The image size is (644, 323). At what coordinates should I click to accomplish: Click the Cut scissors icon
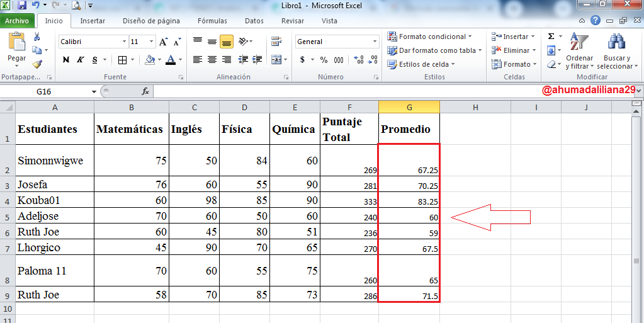pyautogui.click(x=37, y=37)
